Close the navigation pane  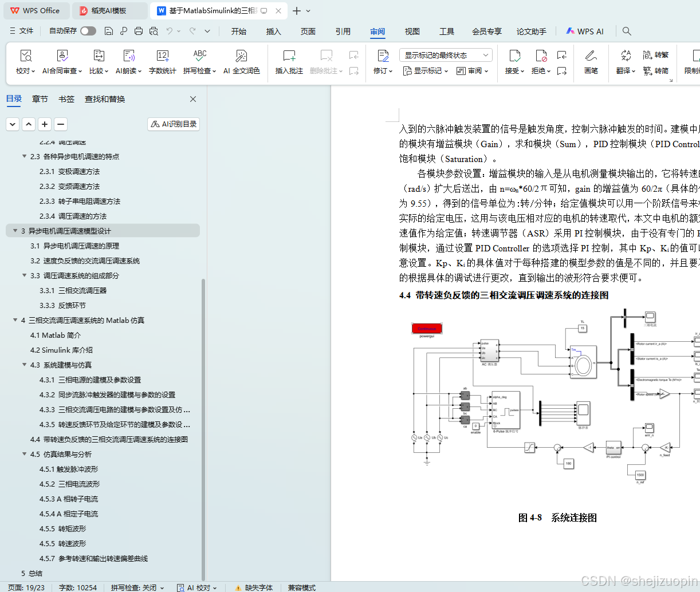pyautogui.click(x=193, y=99)
